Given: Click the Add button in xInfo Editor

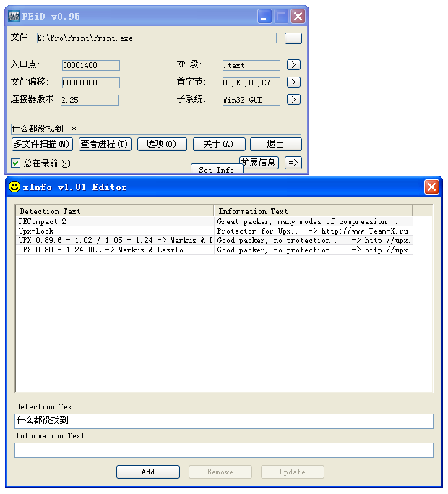Looking at the screenshot, I should (x=148, y=472).
